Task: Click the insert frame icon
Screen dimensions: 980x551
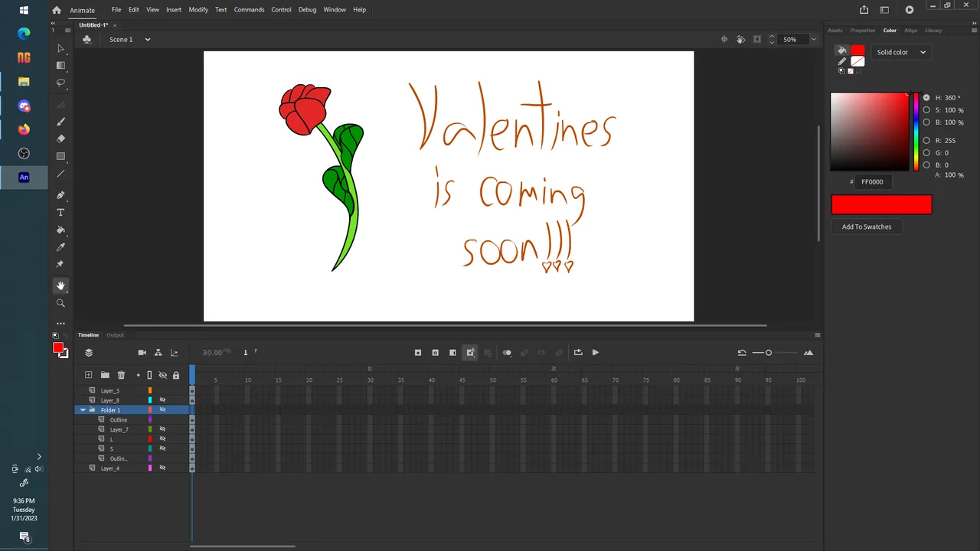Action: [x=452, y=353]
